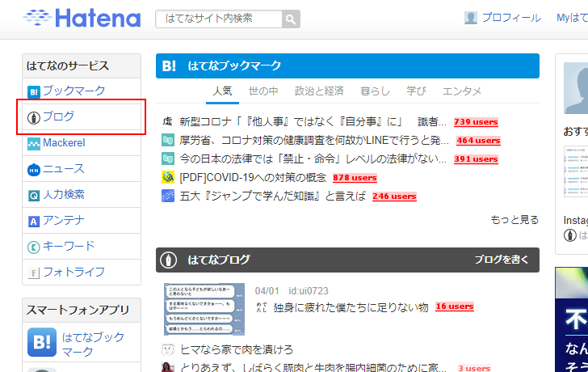
Task: Open the フォトライフ link
Action: (74, 272)
